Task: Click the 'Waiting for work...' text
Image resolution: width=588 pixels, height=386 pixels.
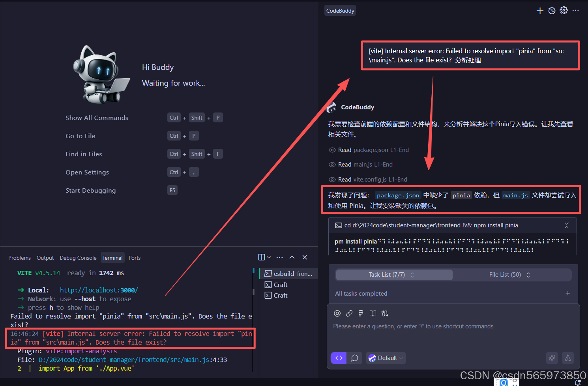Action: [x=173, y=83]
